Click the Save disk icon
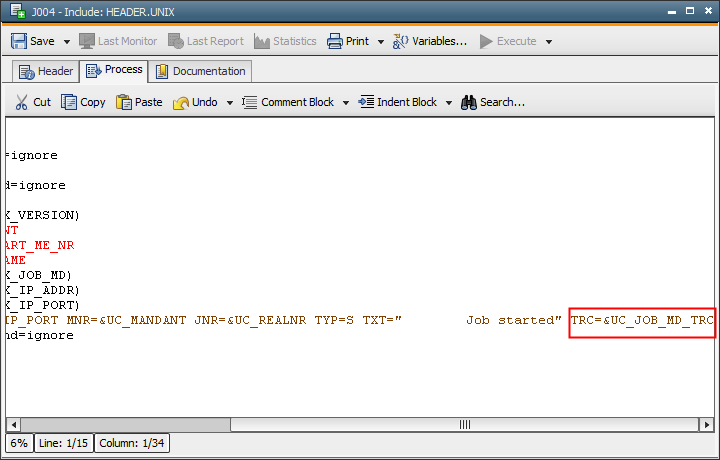 [x=19, y=41]
